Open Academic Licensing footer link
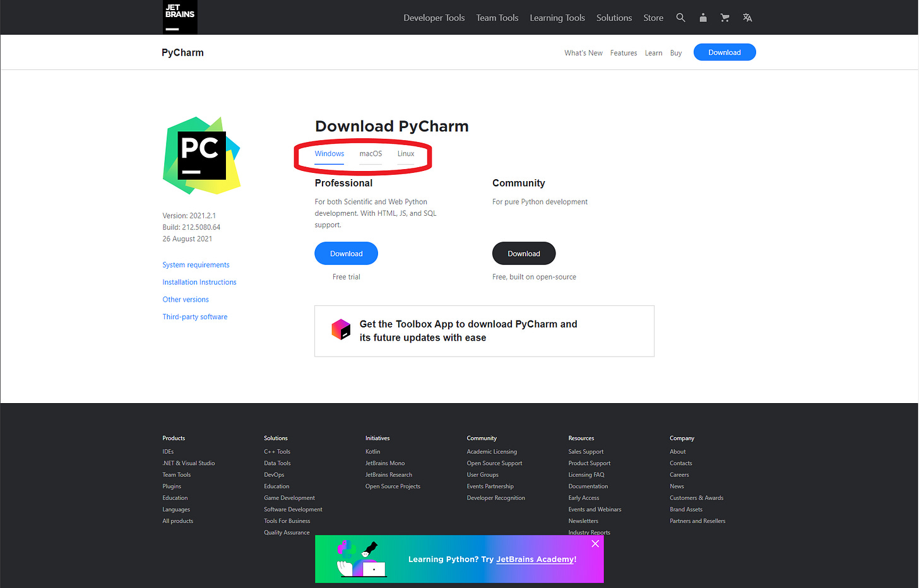Image resolution: width=919 pixels, height=588 pixels. [x=492, y=452]
